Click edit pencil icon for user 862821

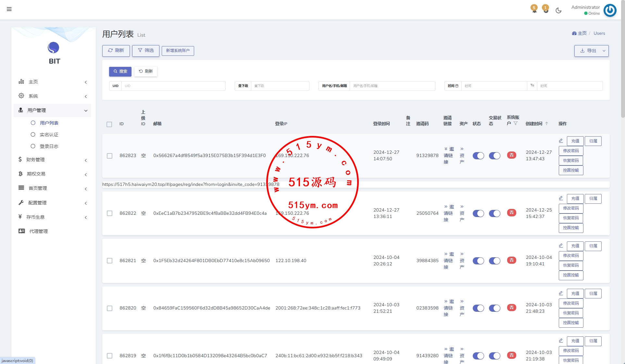(561, 246)
